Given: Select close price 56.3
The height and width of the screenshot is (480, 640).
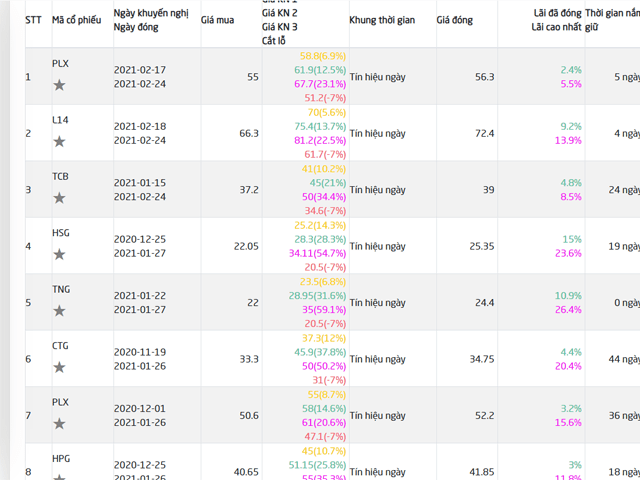Looking at the screenshot, I should [x=484, y=77].
